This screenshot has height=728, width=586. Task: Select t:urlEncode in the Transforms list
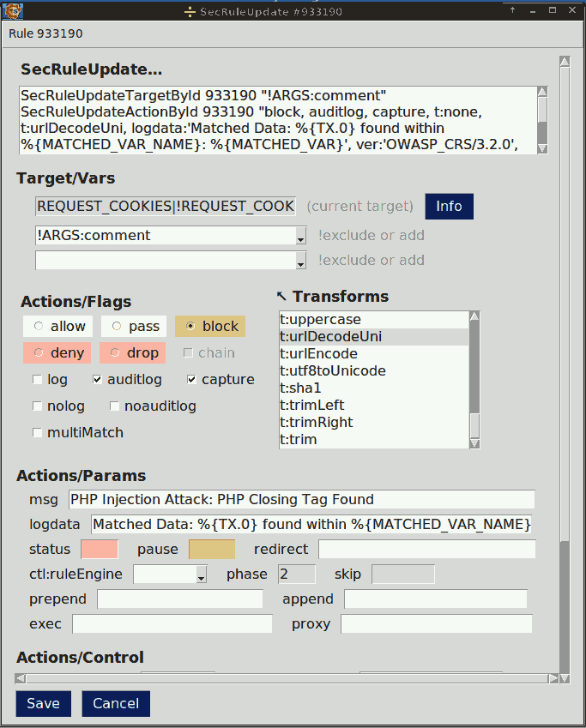318,354
